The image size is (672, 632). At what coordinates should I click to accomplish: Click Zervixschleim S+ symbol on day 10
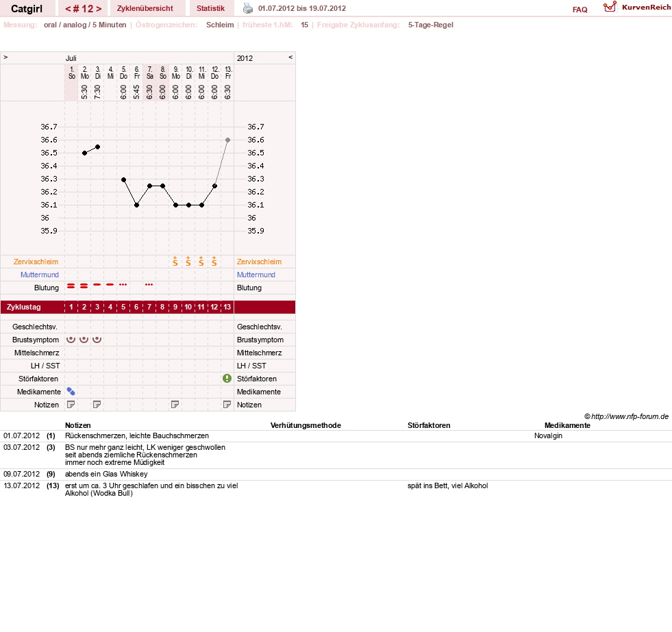tap(188, 262)
